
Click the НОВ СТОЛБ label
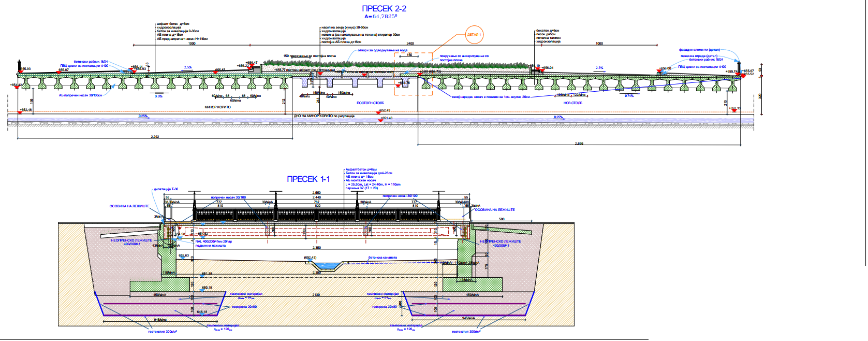click(572, 103)
